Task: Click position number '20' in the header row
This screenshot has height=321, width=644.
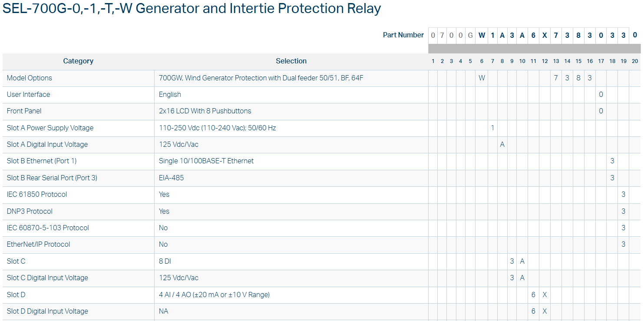Action: pyautogui.click(x=635, y=61)
